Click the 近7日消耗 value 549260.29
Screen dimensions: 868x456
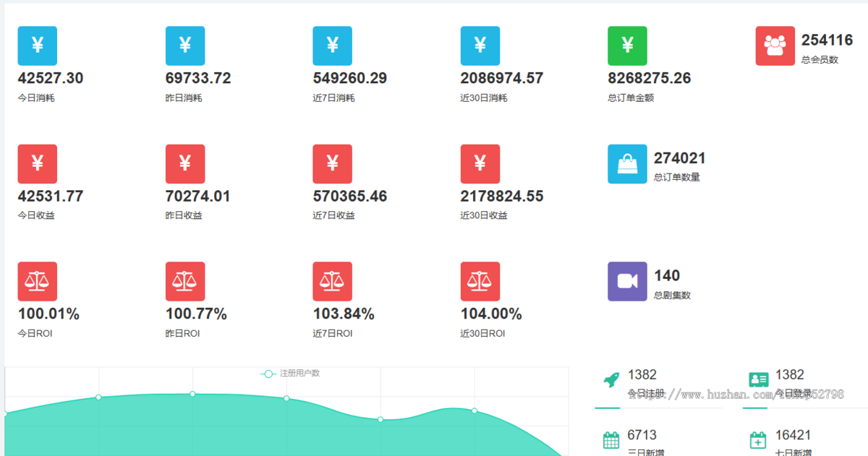point(349,78)
